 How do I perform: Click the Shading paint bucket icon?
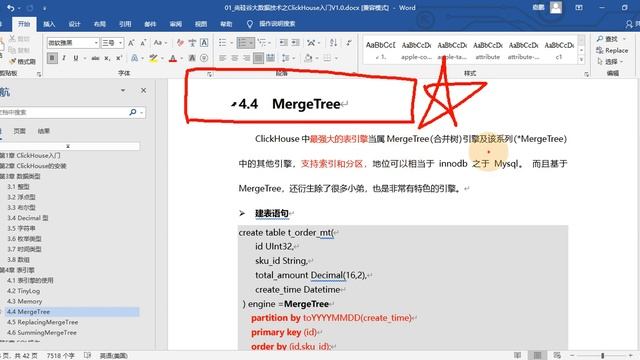click(308, 58)
